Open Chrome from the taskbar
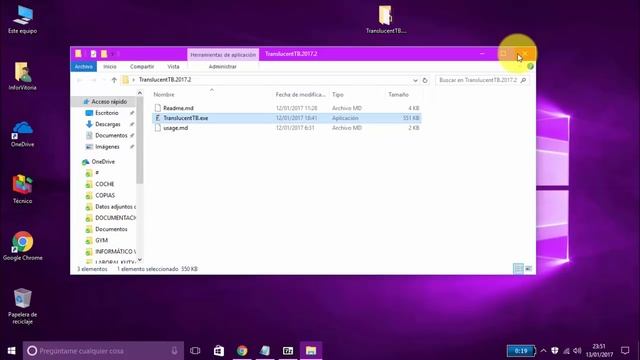640x360 pixels. click(x=242, y=351)
